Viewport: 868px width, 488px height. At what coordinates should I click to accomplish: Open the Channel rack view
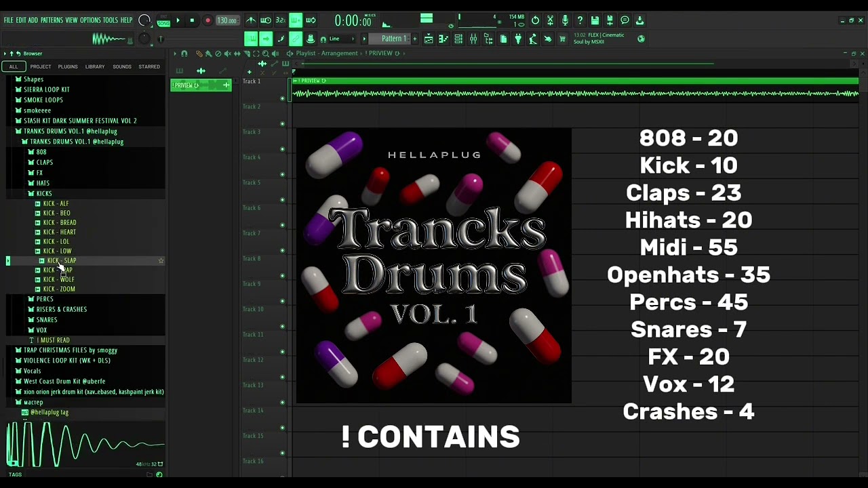pyautogui.click(x=458, y=39)
